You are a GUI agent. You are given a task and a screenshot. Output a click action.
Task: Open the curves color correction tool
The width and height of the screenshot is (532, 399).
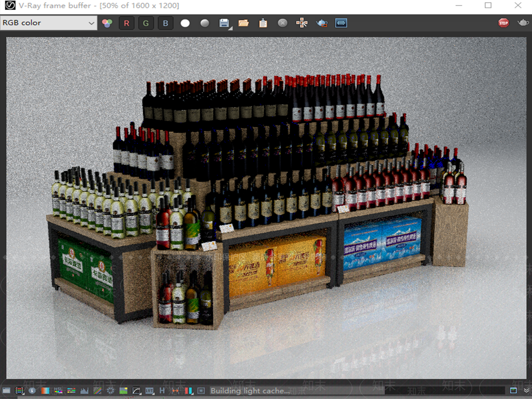tap(136, 391)
